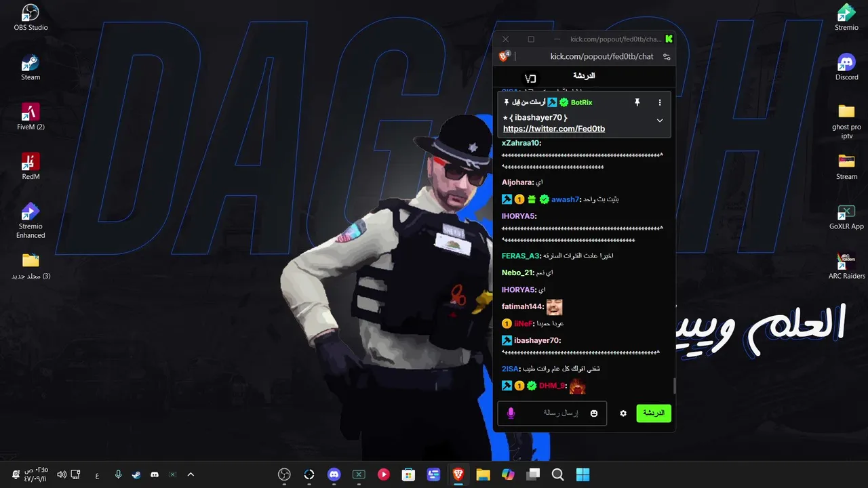Click the purple microphone icon in message box
Viewport: 868px width, 488px height.
[x=511, y=413]
